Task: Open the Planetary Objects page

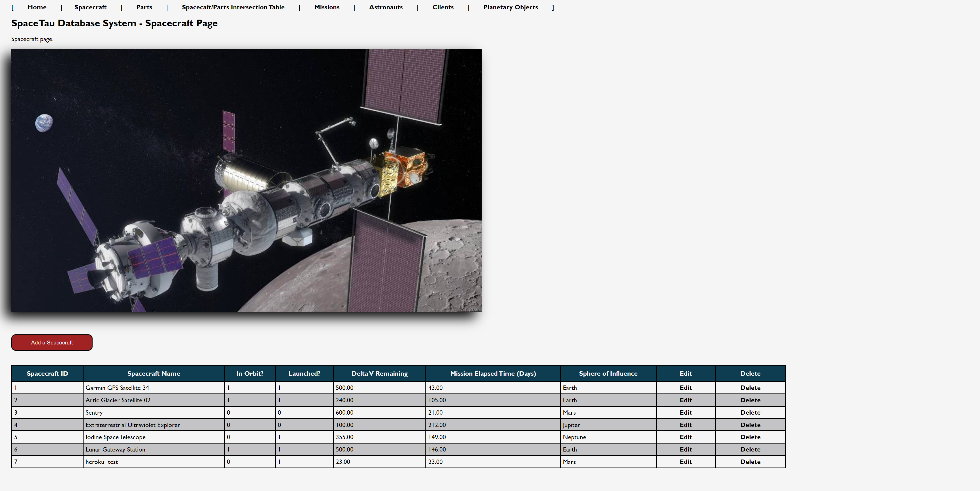Action: point(510,7)
